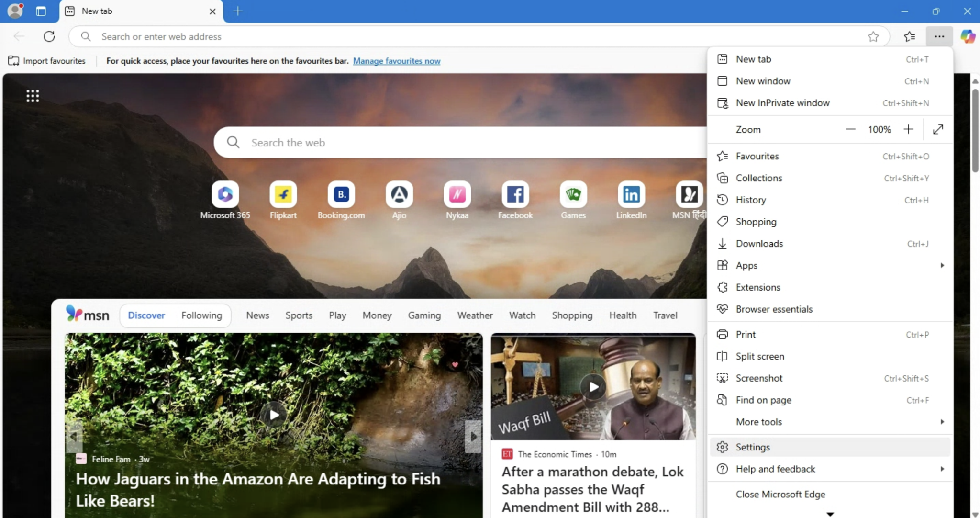This screenshot has height=518, width=980.
Task: Select New InPrivate window menu item
Action: 782,103
